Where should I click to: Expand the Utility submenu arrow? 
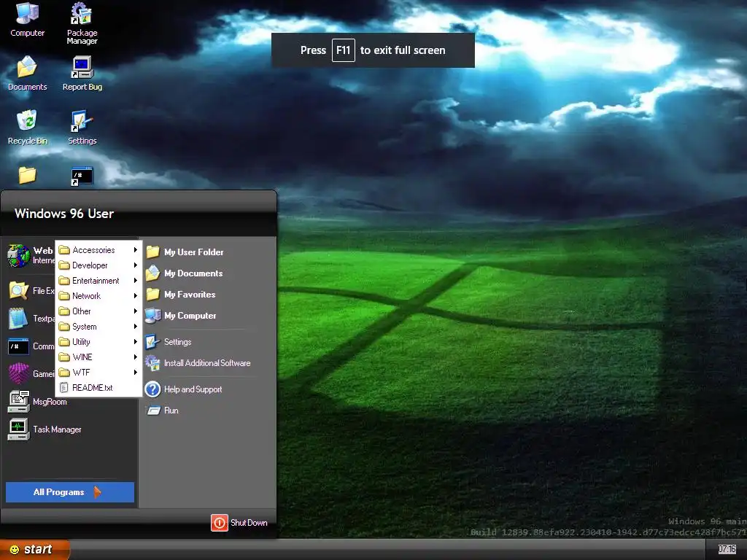point(135,341)
